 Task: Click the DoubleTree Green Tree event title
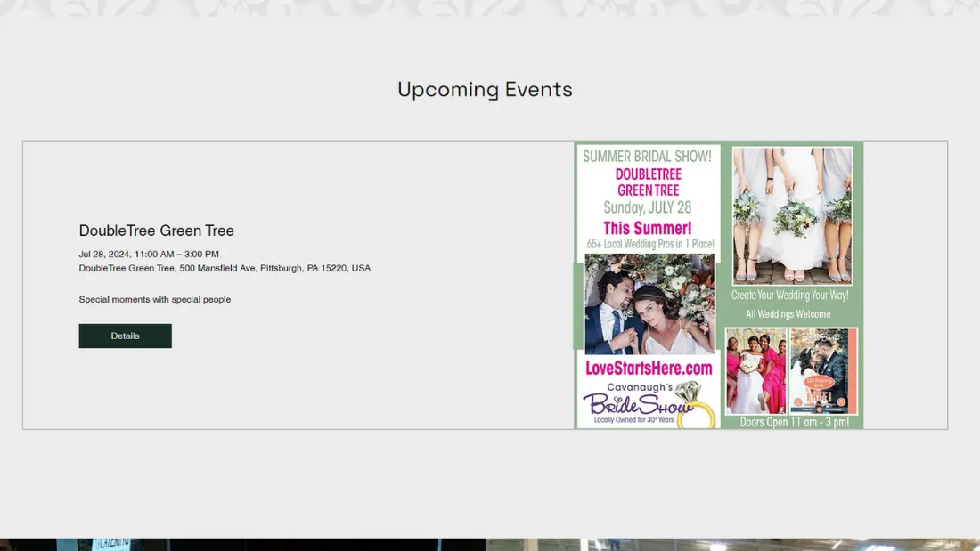point(156,231)
